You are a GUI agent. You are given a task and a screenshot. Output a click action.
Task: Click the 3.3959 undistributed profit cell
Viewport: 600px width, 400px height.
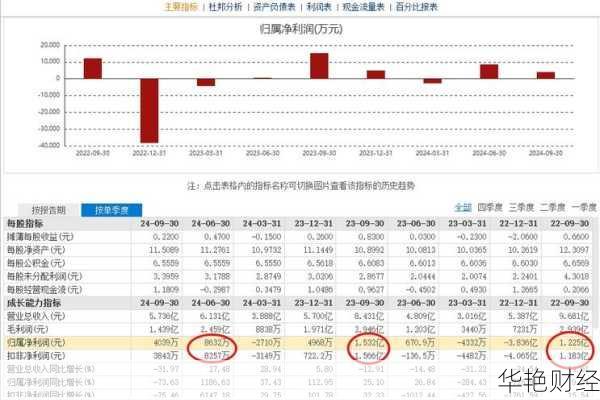[166, 276]
